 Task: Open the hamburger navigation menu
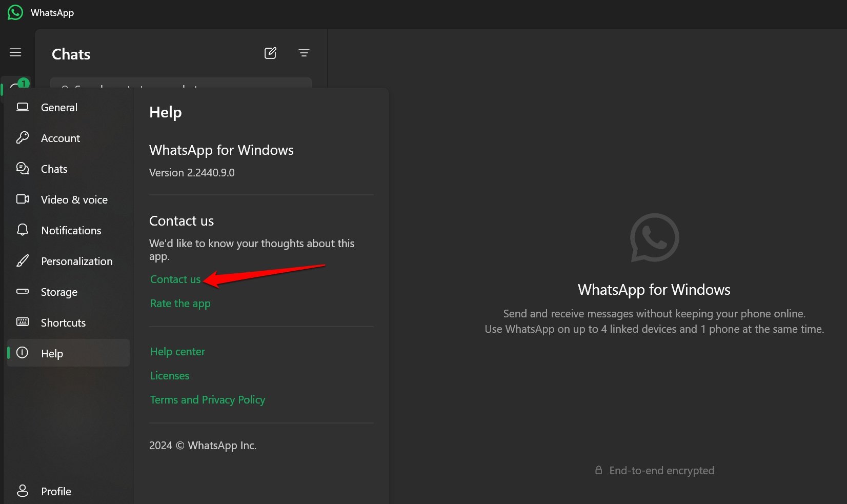(15, 53)
